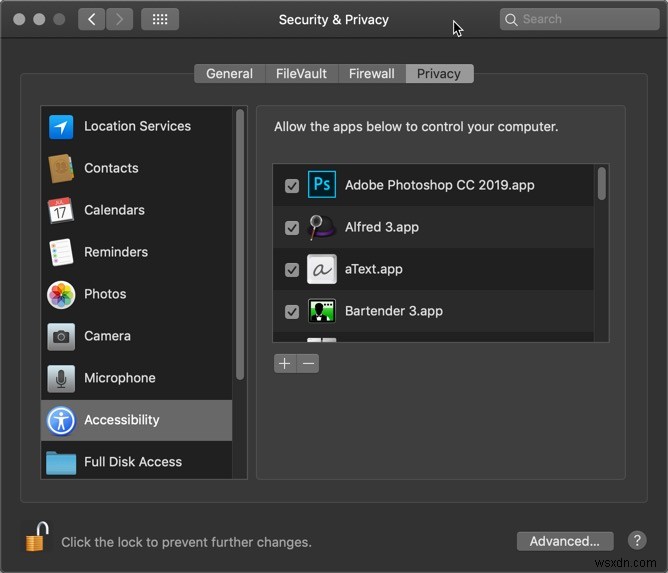Open help with the question mark button

tap(637, 540)
